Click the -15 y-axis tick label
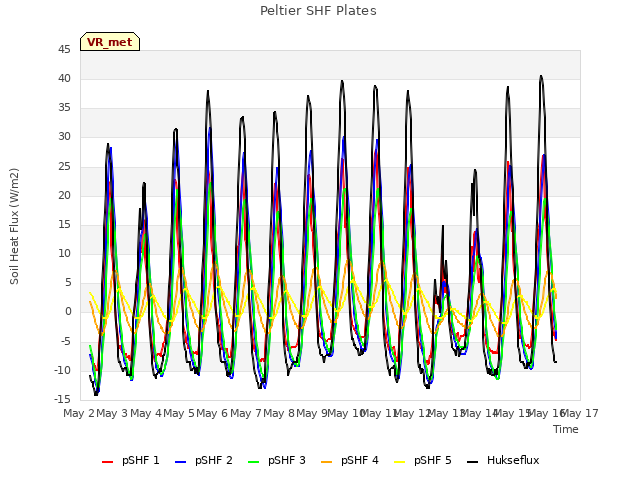The height and width of the screenshot is (480, 640). 62,399
